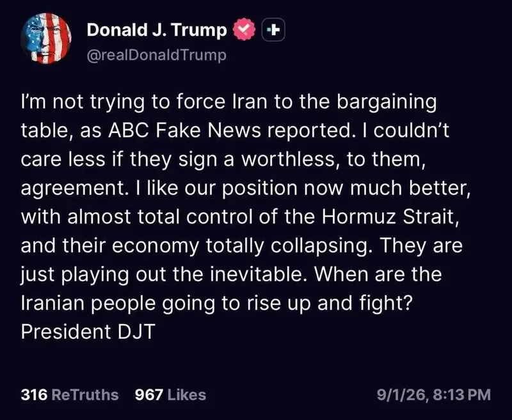Follow the account with the plus icon
Image resolution: width=512 pixels, height=420 pixels.
[273, 29]
